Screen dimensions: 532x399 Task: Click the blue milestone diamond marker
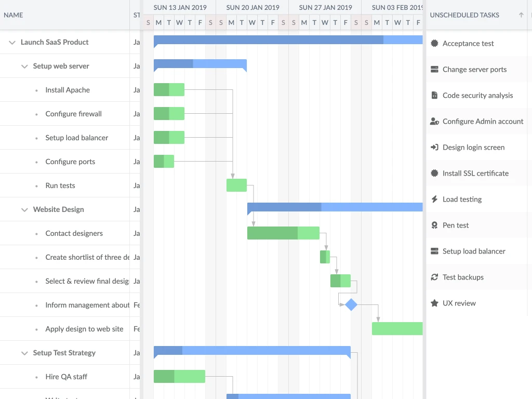351,305
